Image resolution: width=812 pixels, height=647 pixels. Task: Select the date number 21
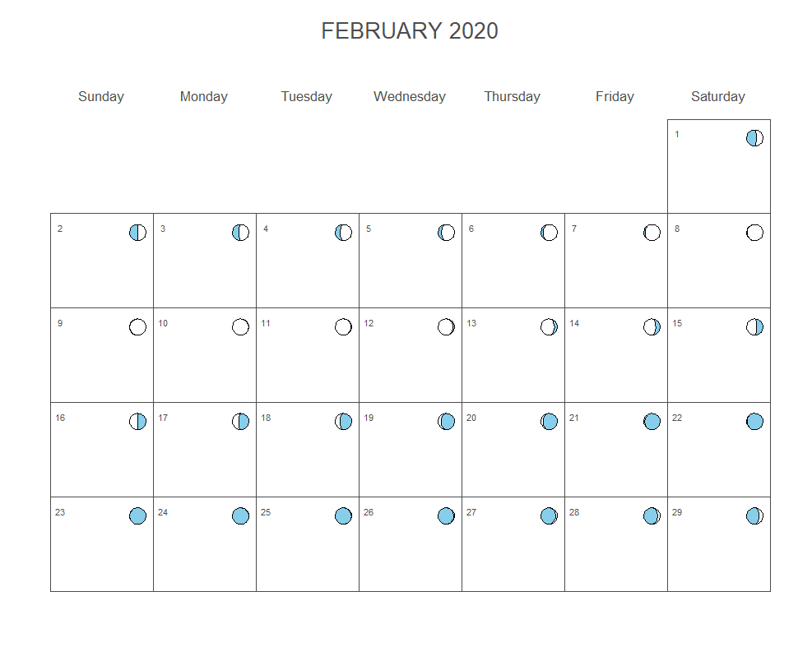pyautogui.click(x=573, y=418)
